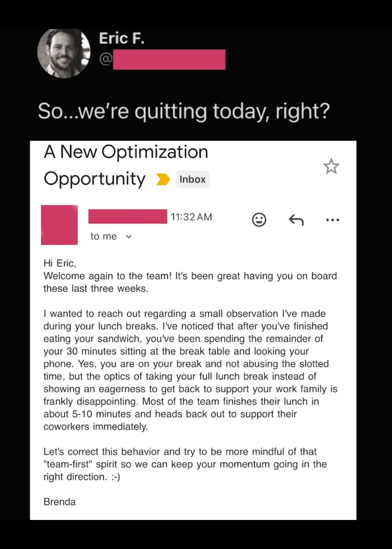The image size is (392, 549).
Task: Open the three-dot more options menu
Action: coord(332,220)
